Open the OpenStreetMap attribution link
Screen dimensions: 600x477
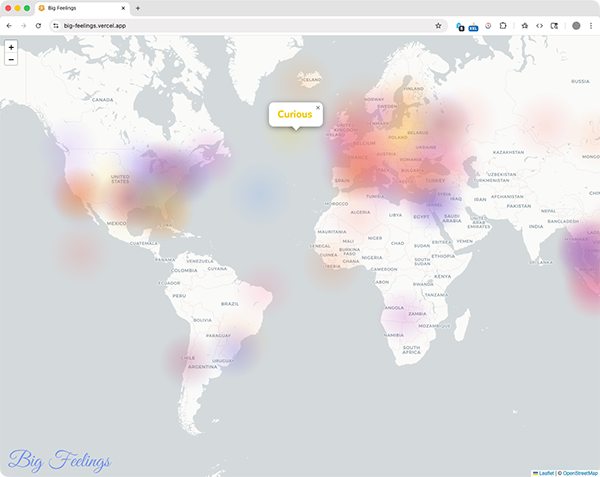tap(580, 472)
